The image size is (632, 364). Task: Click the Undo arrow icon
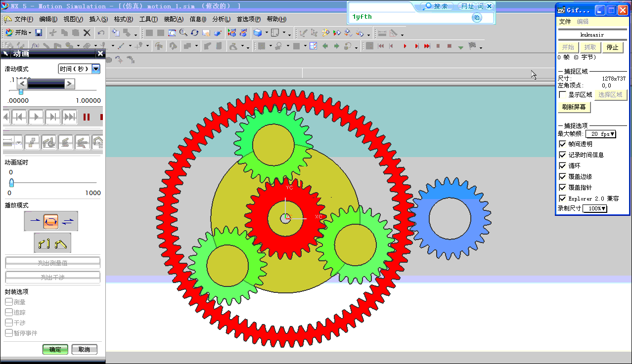point(101,33)
